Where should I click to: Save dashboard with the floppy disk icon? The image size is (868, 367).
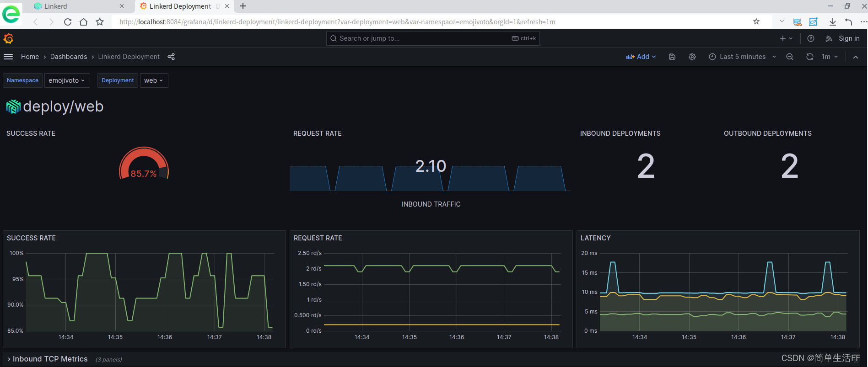coord(672,57)
